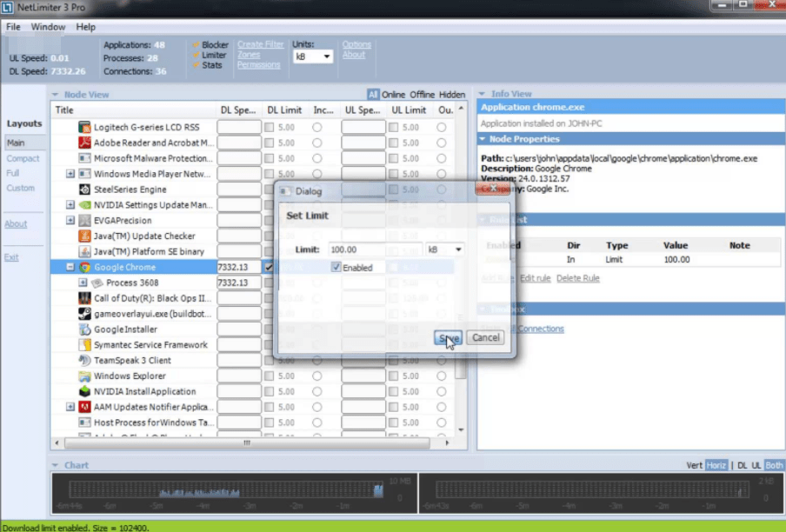Click the Delete Rule link
The height and width of the screenshot is (532, 786).
point(577,278)
